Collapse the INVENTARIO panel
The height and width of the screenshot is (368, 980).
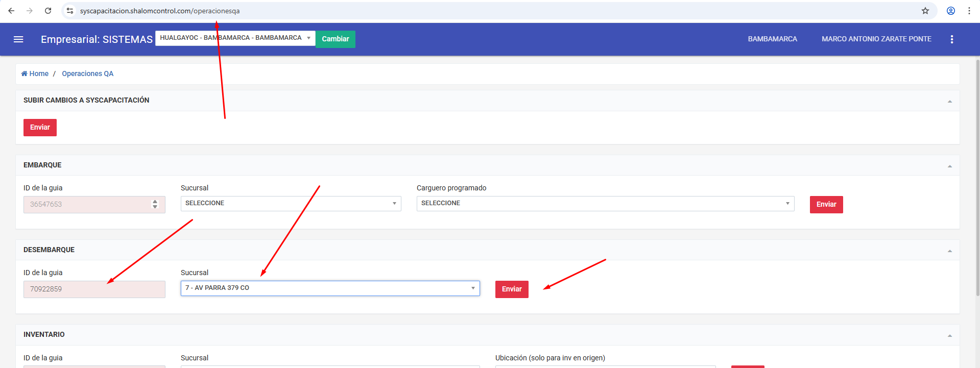pos(949,335)
